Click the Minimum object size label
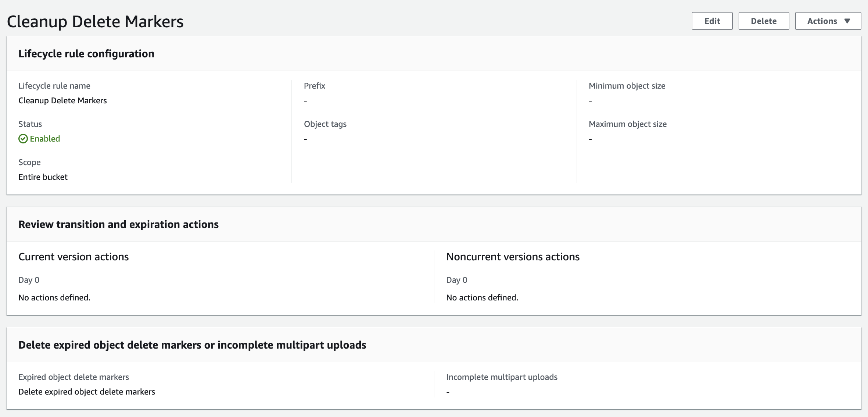868x417 pixels. click(x=627, y=86)
